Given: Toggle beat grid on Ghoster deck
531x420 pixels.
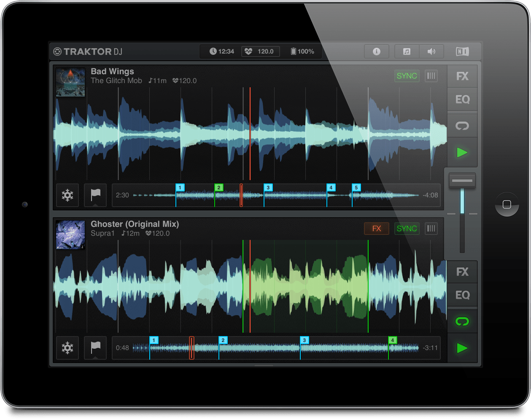Looking at the screenshot, I should (x=431, y=229).
